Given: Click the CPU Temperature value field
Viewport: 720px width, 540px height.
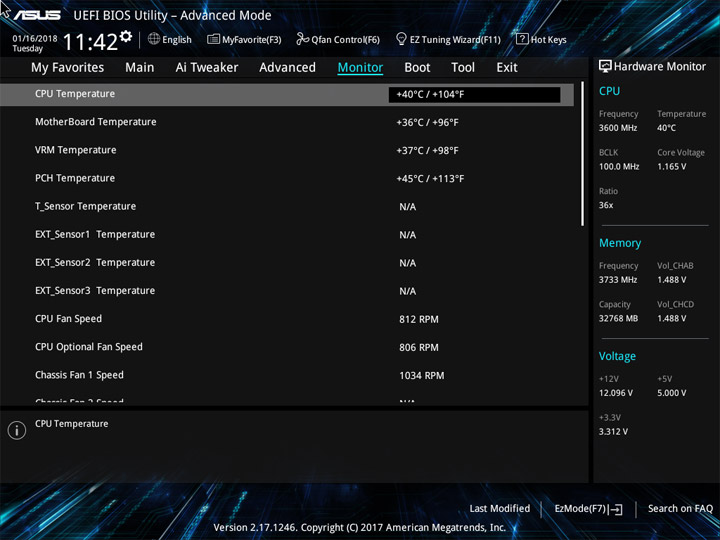Looking at the screenshot, I should coord(474,95).
